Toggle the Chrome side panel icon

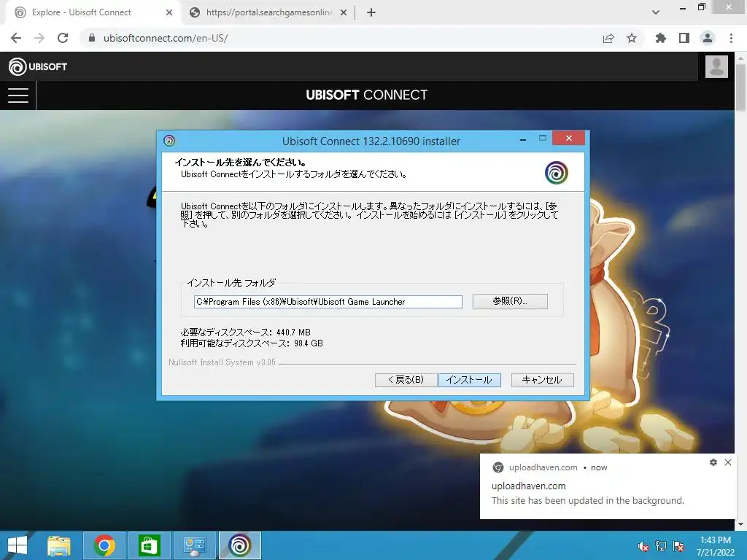[684, 38]
